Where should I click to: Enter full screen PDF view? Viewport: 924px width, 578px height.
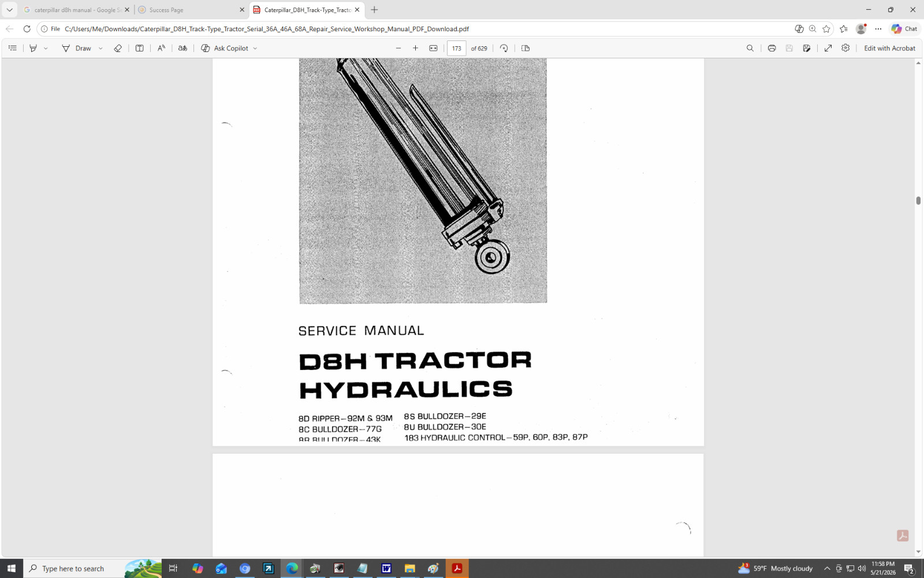[828, 49]
